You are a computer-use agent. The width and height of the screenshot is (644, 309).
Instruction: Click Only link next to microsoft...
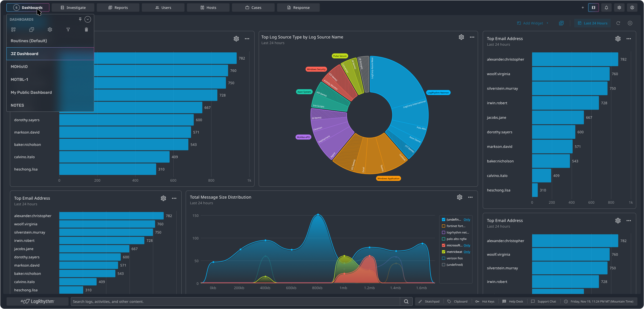click(467, 245)
